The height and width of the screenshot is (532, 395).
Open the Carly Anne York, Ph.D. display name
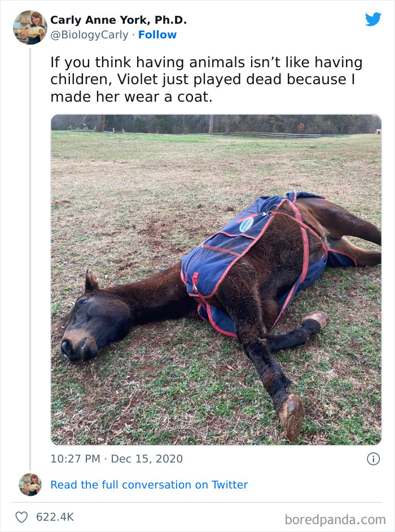click(118, 20)
